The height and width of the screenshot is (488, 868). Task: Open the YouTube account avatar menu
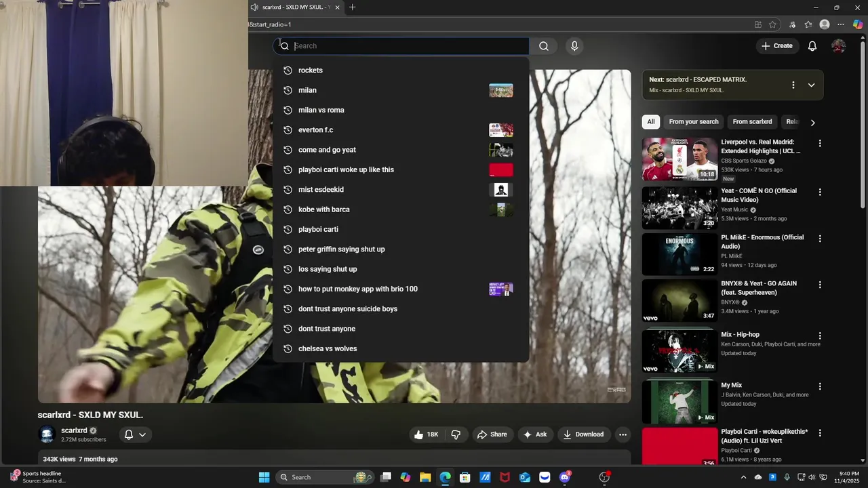[839, 46]
